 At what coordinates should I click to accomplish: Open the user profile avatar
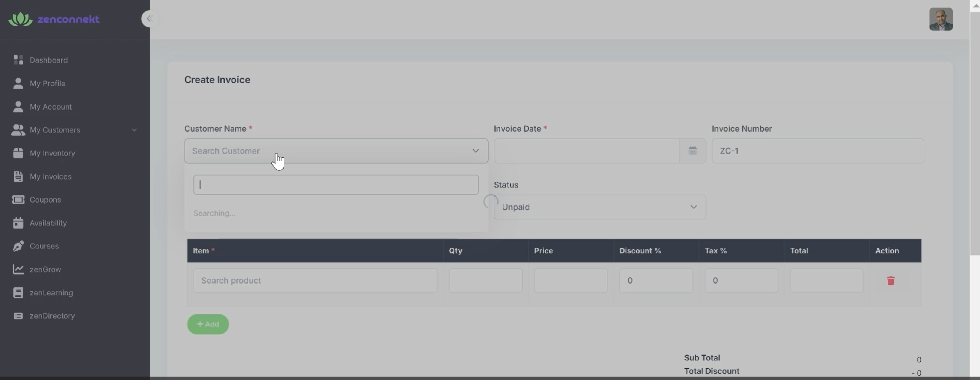pos(941,19)
